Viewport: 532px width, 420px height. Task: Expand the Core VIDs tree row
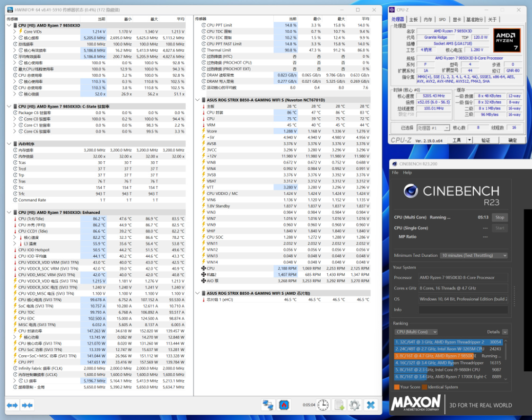(x=15, y=32)
